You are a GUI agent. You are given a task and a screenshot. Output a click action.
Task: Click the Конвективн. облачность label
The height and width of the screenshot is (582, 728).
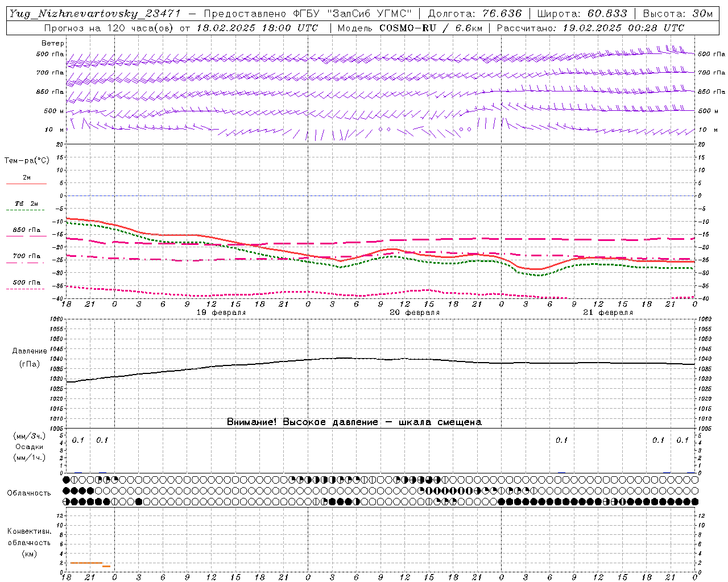[x=29, y=537]
